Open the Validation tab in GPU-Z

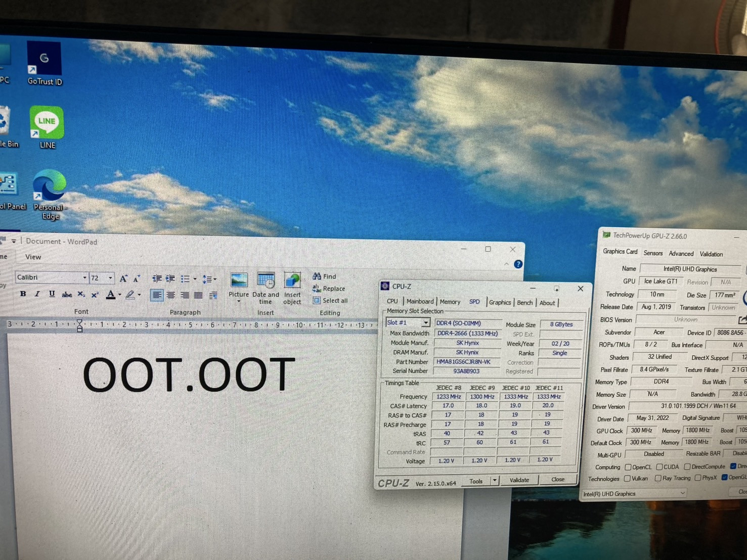tap(711, 254)
